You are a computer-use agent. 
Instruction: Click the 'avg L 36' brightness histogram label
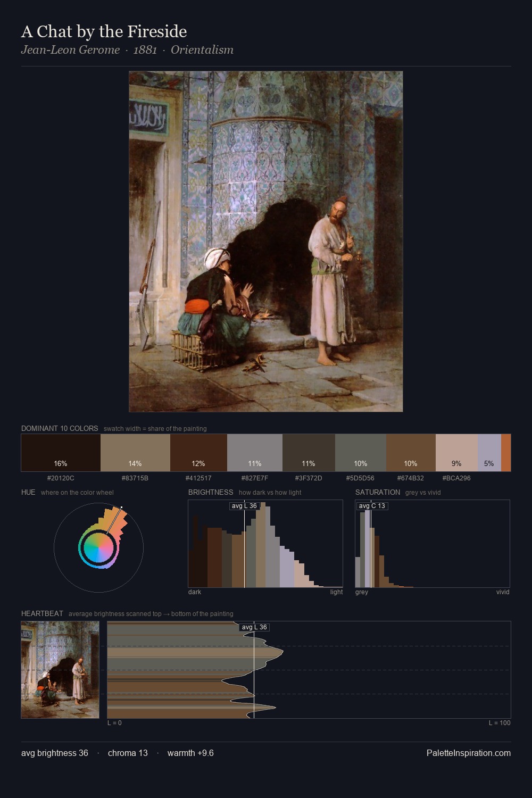tap(244, 506)
